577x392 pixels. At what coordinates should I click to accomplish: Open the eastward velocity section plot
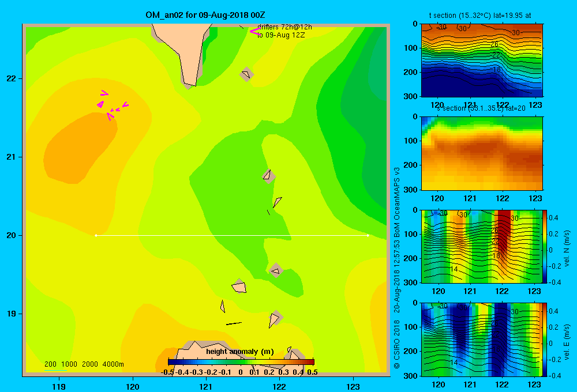(x=482, y=340)
